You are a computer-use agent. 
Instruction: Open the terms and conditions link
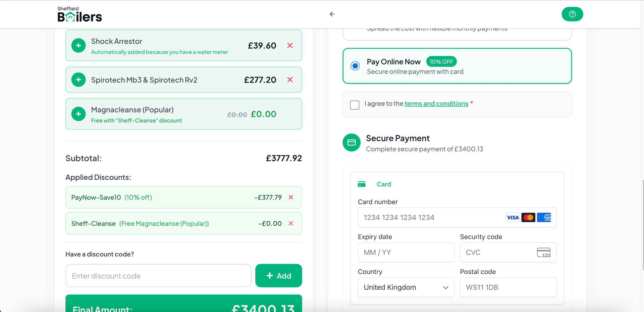pos(436,103)
